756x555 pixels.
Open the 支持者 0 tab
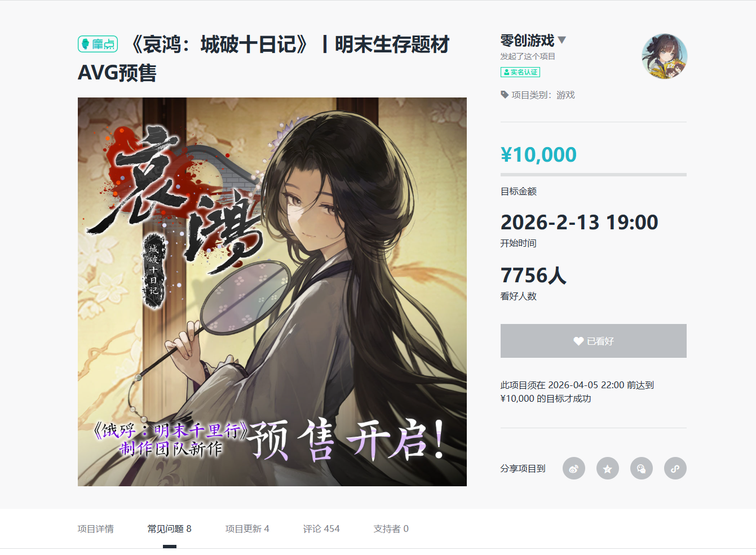tap(391, 529)
